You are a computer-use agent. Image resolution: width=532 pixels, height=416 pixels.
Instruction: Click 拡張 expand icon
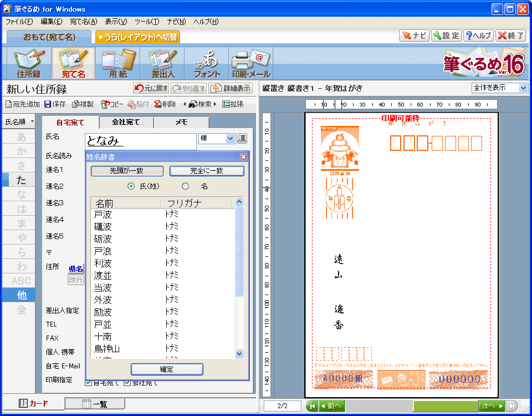tap(233, 104)
